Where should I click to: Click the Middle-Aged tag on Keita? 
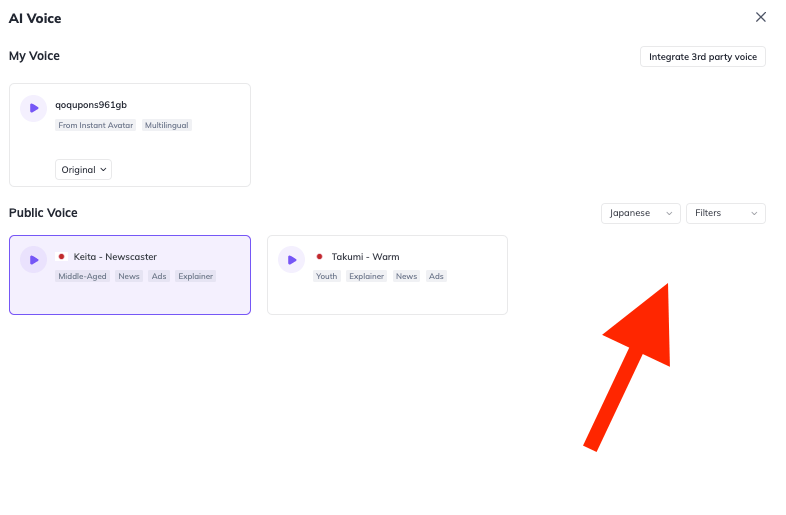click(x=82, y=276)
